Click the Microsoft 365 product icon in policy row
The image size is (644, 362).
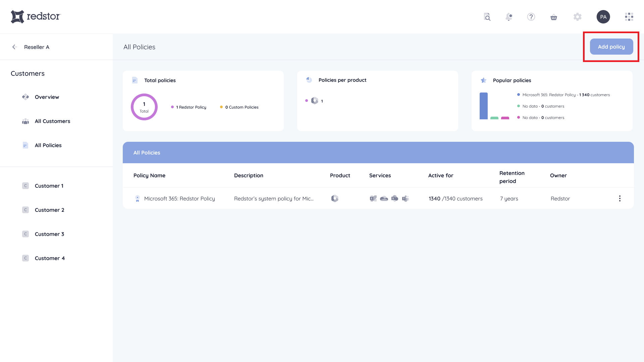click(335, 198)
